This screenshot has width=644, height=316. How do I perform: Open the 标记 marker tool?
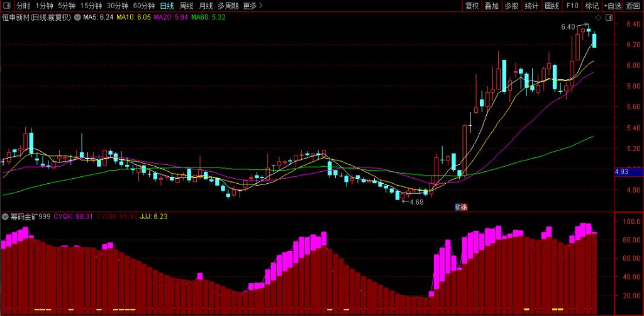pos(592,6)
